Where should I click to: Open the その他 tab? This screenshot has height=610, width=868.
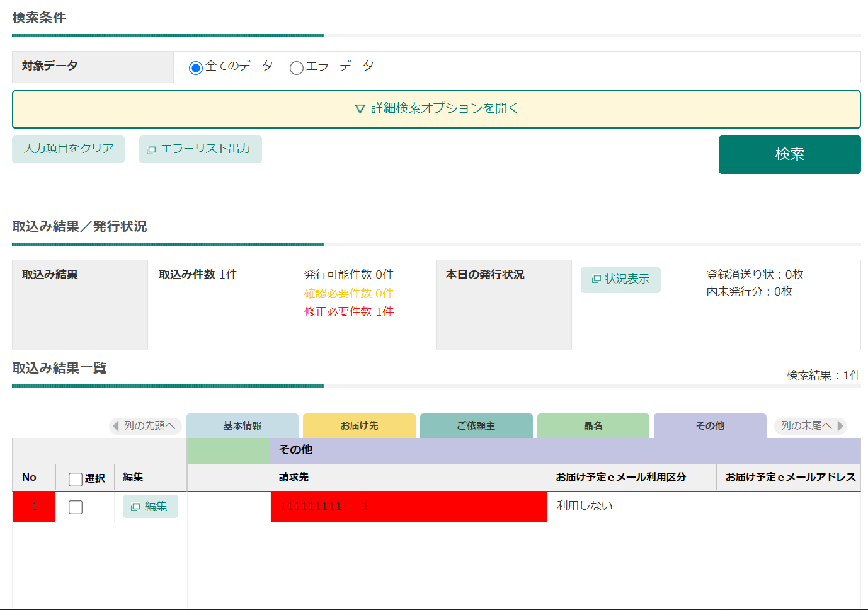[x=710, y=426]
